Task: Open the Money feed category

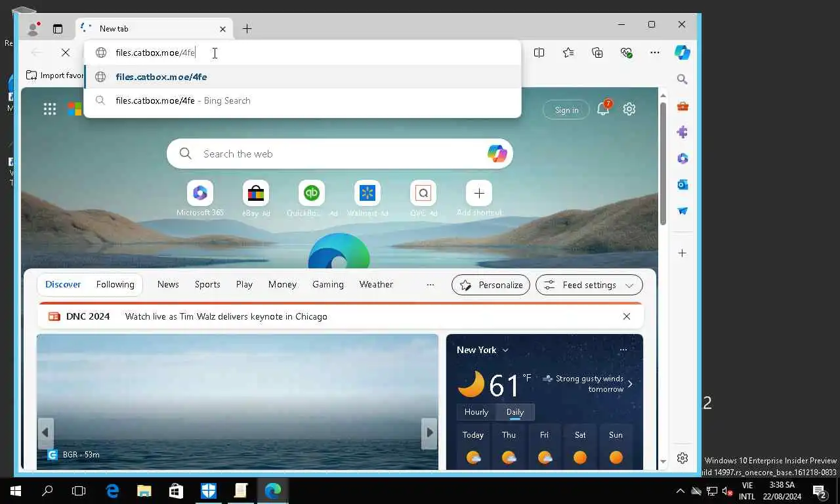Action: tap(282, 284)
